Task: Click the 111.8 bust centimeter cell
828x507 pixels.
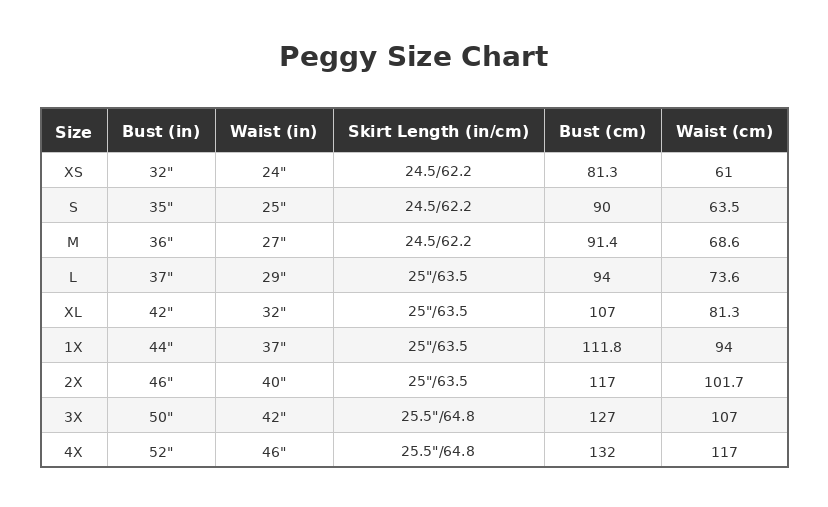Action: (602, 347)
